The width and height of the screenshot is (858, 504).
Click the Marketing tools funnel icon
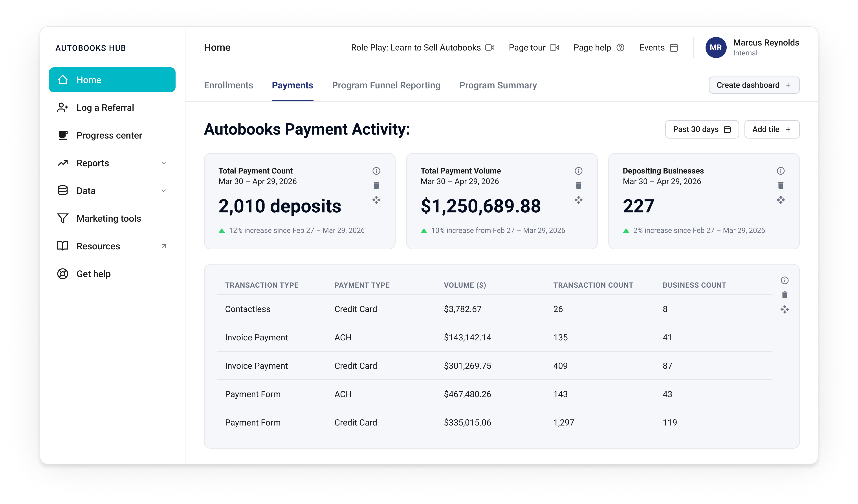[63, 218]
